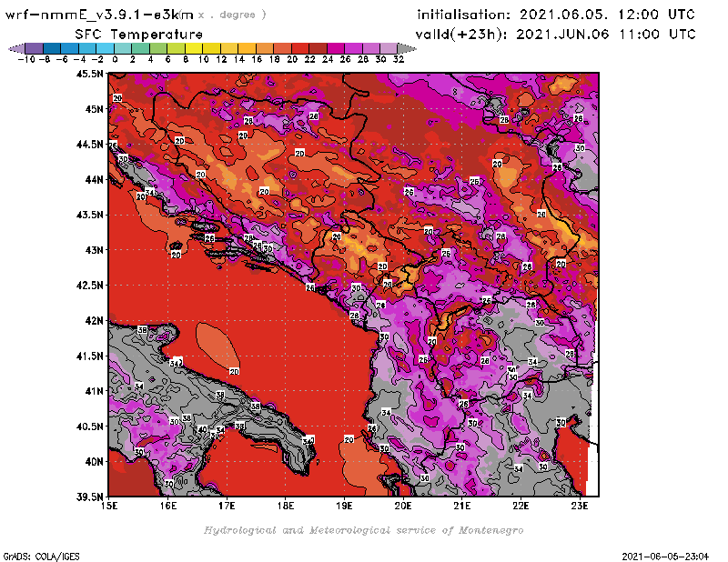Click the 41N latitude axis label
Screen dimensions: 728x562
(94, 391)
